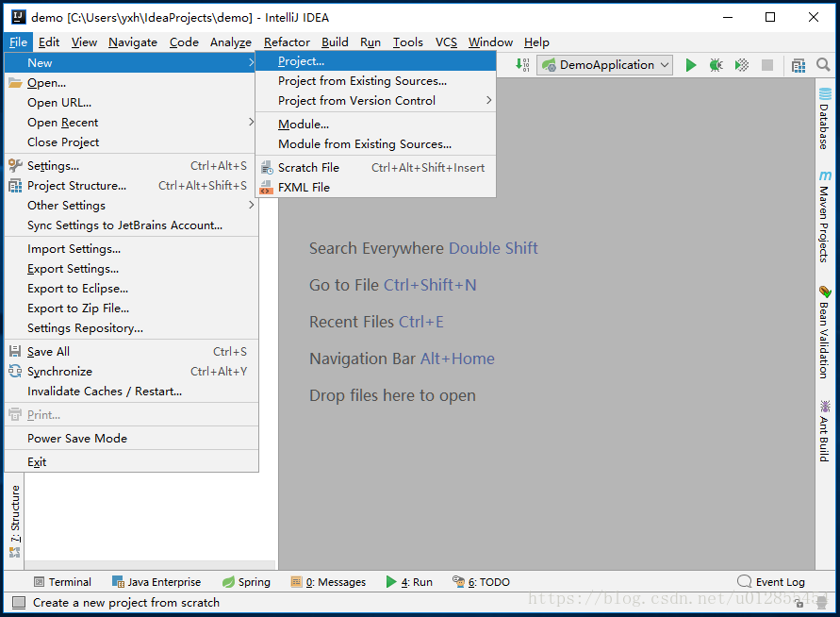The image size is (840, 617).
Task: Choose Open... with the folder icon
Action: coord(131,83)
